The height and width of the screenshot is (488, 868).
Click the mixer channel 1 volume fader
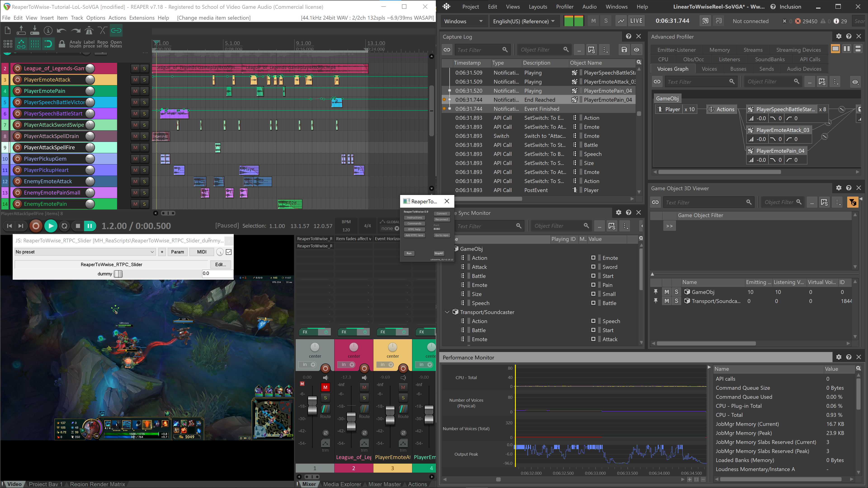point(312,405)
